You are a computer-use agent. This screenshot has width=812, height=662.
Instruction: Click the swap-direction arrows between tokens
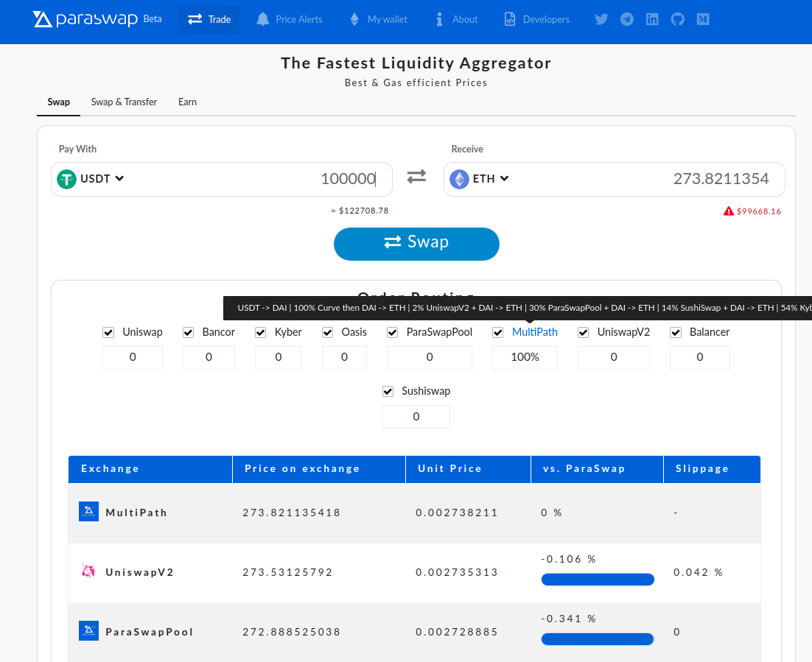(x=416, y=177)
